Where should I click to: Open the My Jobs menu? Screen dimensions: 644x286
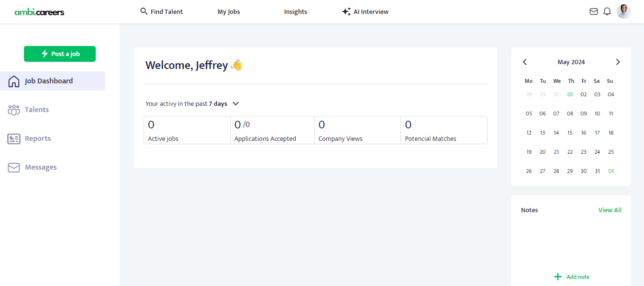229,11
